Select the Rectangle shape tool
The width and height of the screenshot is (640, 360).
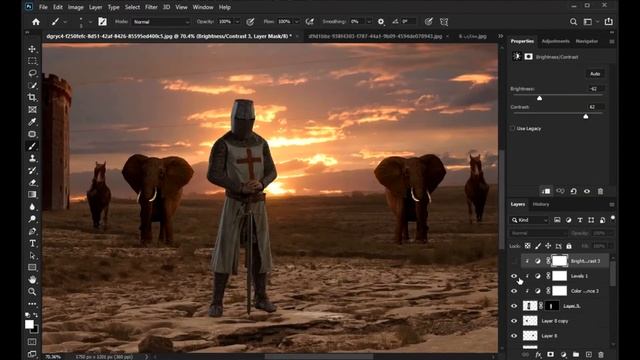(32, 267)
